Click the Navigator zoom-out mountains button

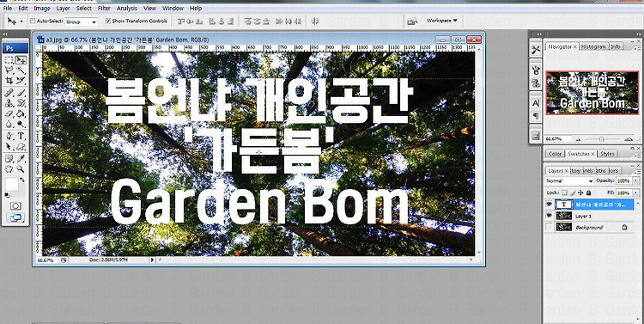click(x=578, y=139)
